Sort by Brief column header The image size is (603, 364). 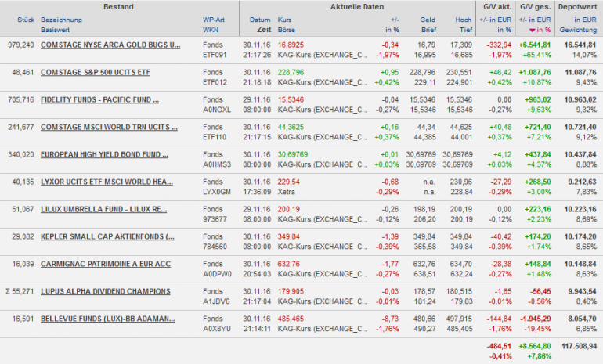(x=429, y=30)
